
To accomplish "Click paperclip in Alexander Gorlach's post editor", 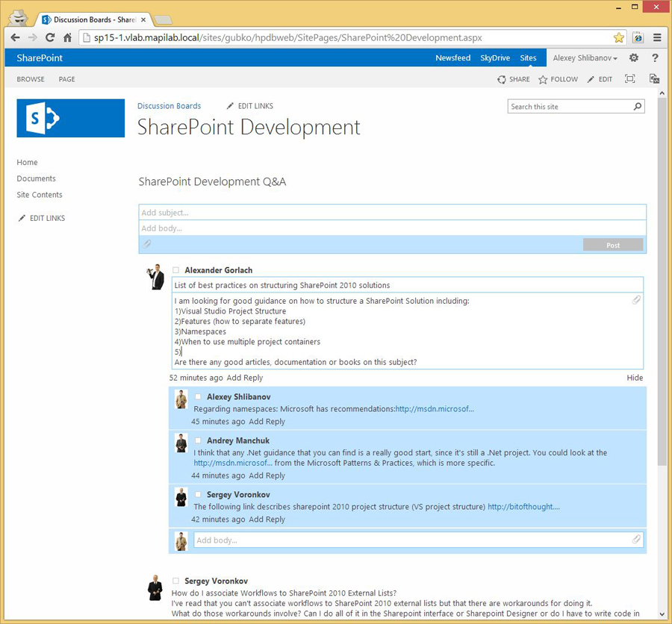I will click(x=636, y=300).
